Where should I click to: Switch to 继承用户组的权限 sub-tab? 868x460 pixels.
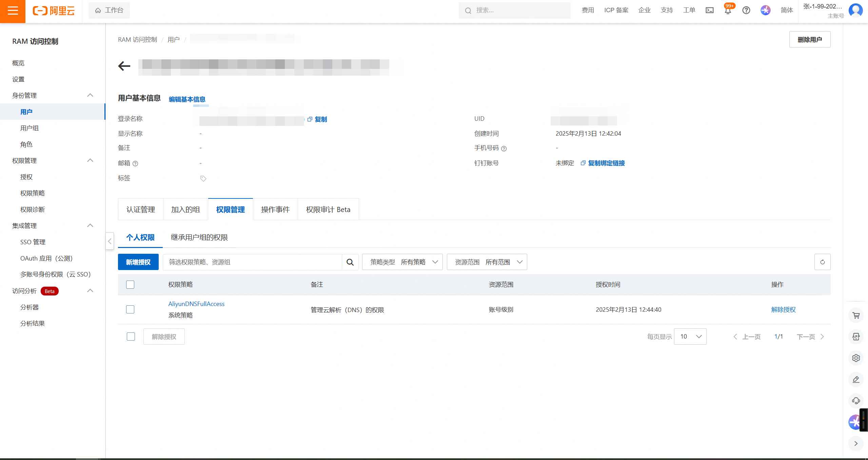[x=199, y=237]
